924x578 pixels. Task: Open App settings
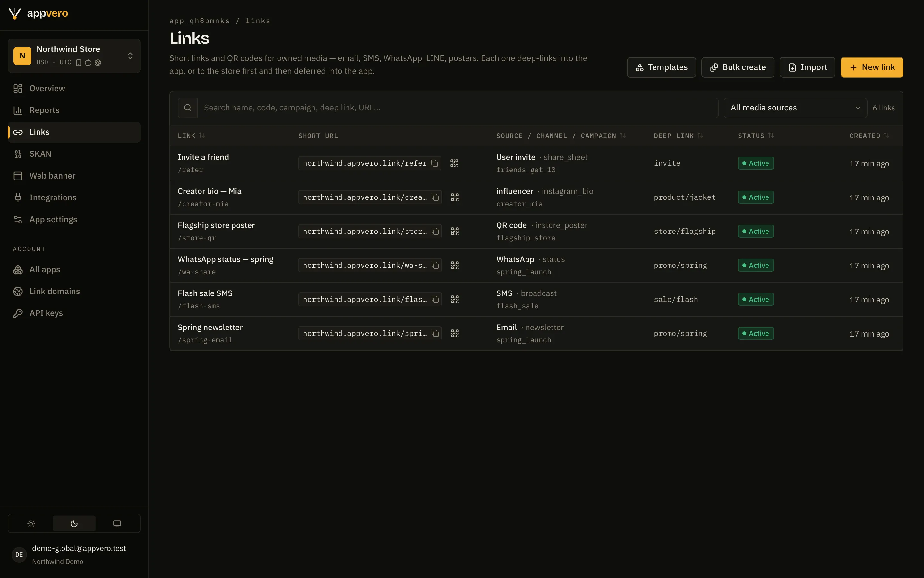pyautogui.click(x=74, y=219)
